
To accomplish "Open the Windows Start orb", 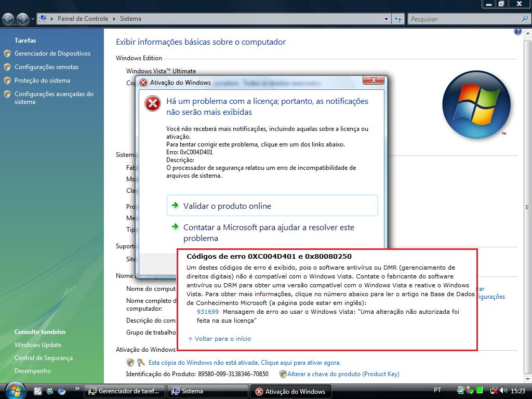I will click(x=15, y=391).
